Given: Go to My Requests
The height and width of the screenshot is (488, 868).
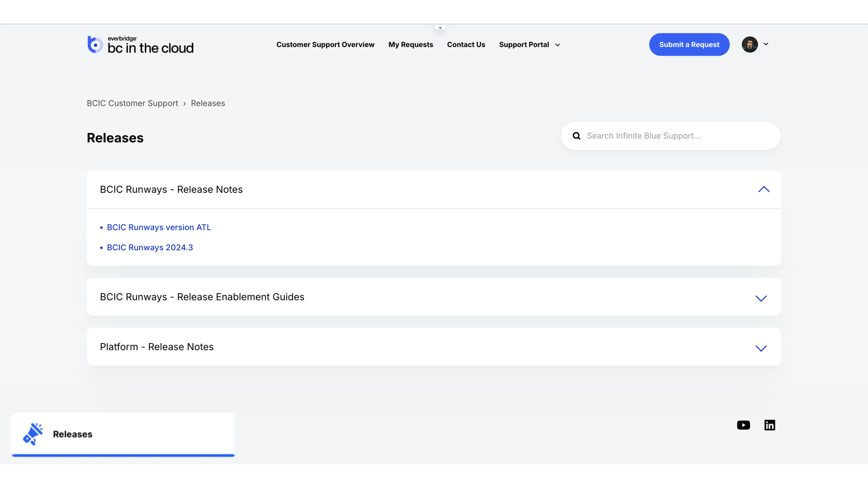Looking at the screenshot, I should point(410,45).
